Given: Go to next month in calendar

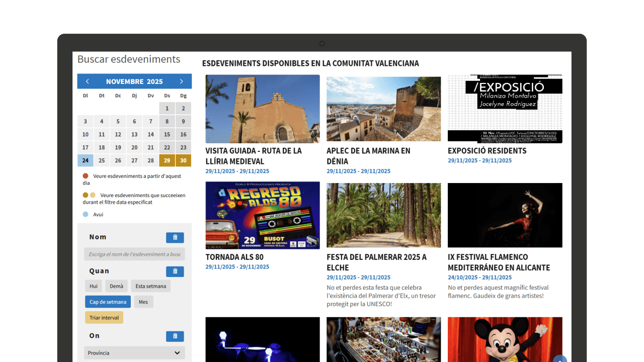Looking at the screenshot, I should (182, 81).
